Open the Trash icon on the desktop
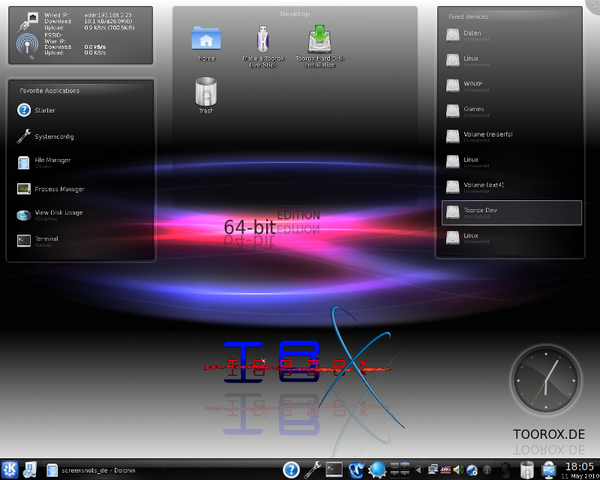Viewport: 600px width, 480px height. point(206,92)
